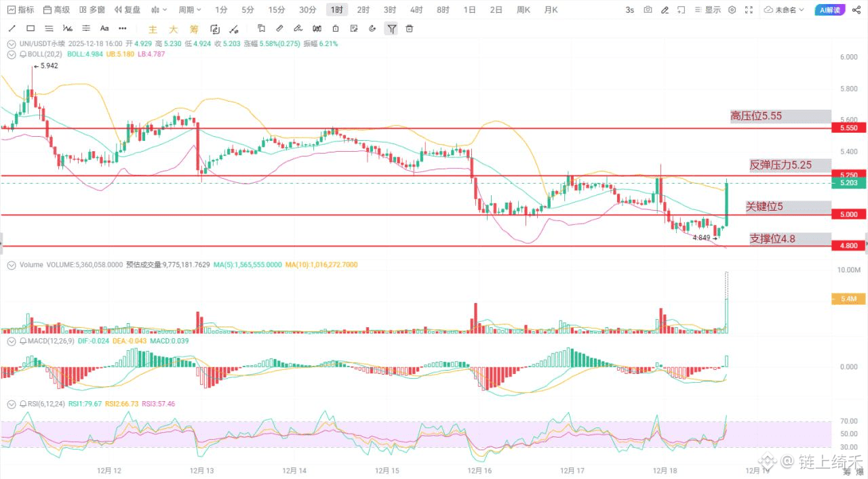Open the chart type candlestick dropdown
Image resolution: width=868 pixels, height=479 pixels.
pyautogui.click(x=159, y=10)
